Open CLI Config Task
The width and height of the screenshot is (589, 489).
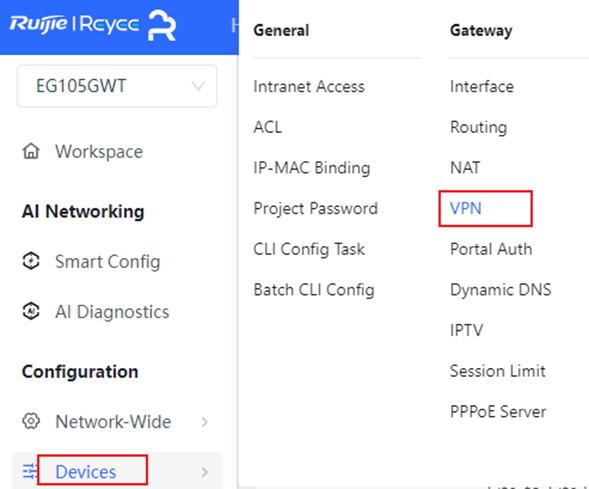309,249
